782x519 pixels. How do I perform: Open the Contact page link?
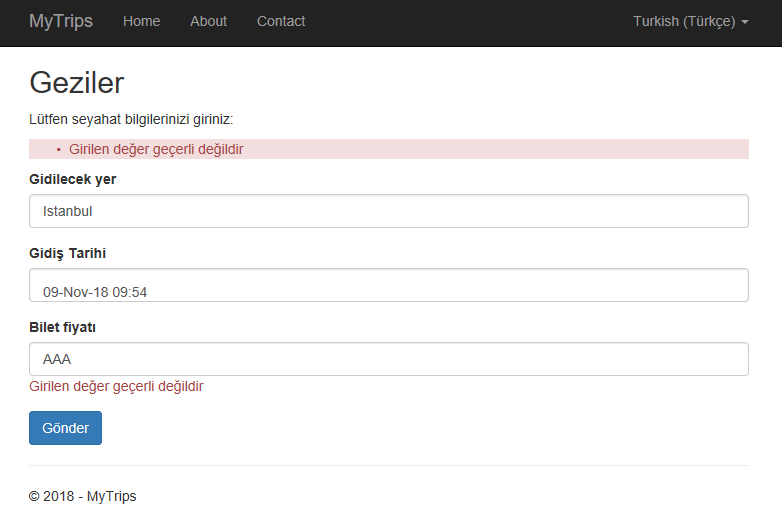281,21
